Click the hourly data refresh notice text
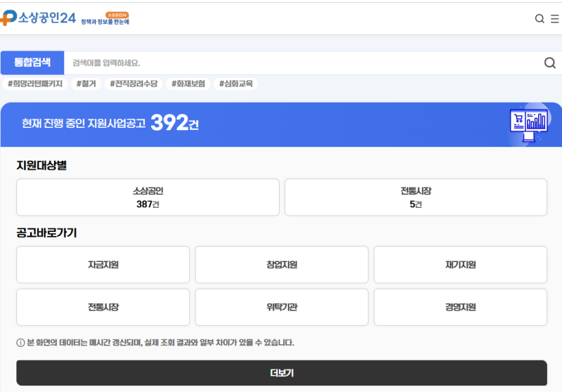The image size is (562, 392). coord(161,343)
